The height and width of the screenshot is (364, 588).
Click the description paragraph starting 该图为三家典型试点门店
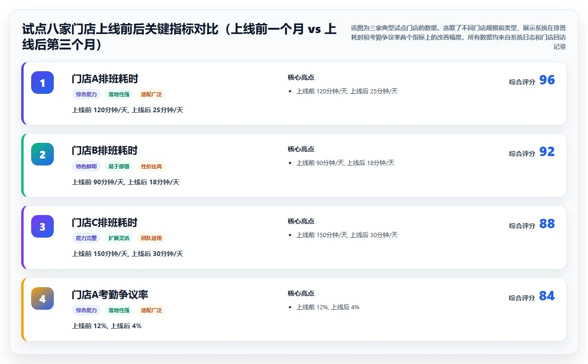458,37
